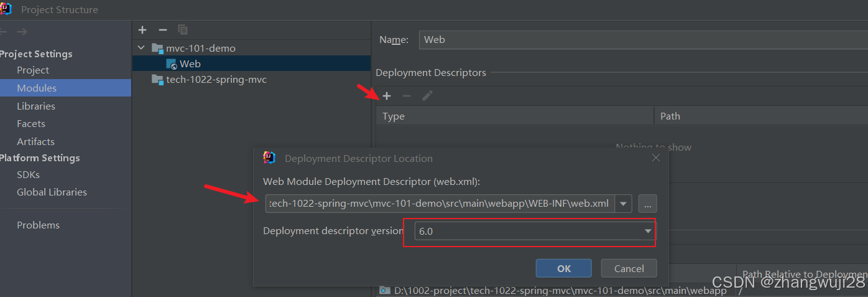Image resolution: width=868 pixels, height=297 pixels.
Task: Select Libraries in Project Settings
Action: point(36,106)
